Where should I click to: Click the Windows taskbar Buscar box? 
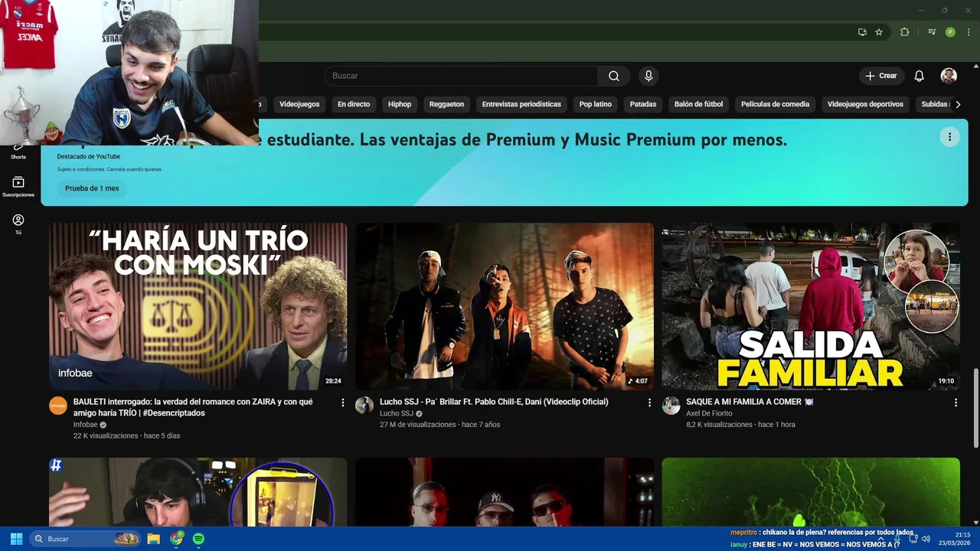pyautogui.click(x=85, y=539)
